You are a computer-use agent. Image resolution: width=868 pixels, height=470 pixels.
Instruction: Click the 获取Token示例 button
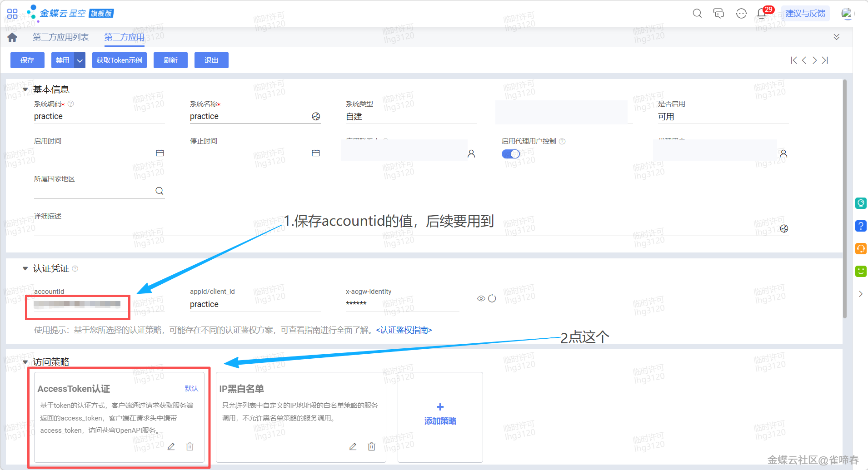tap(120, 60)
